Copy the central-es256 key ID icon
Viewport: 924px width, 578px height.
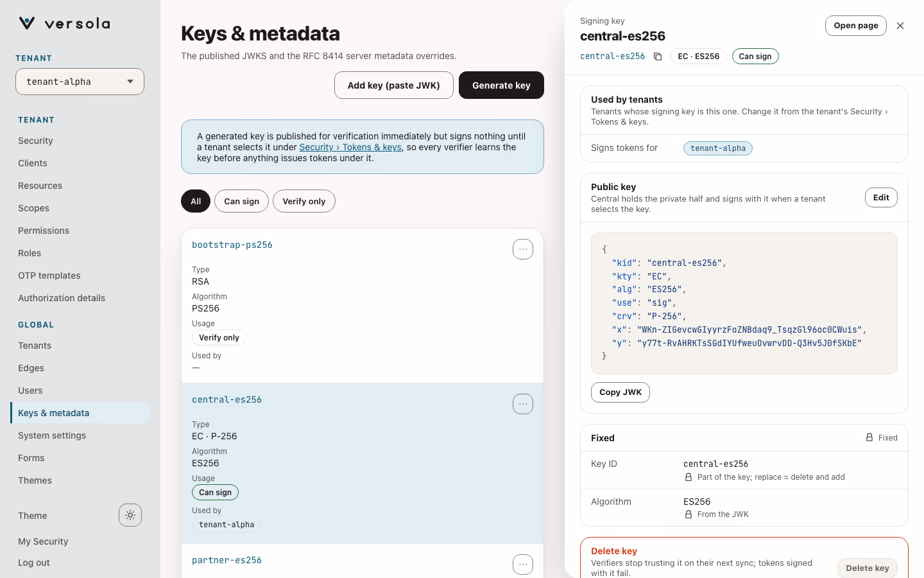[x=658, y=57]
